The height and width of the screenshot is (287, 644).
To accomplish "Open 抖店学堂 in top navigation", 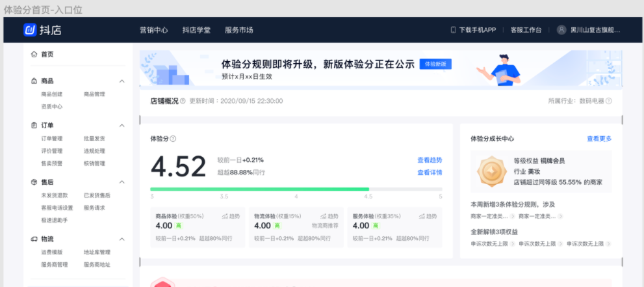I will tap(197, 30).
